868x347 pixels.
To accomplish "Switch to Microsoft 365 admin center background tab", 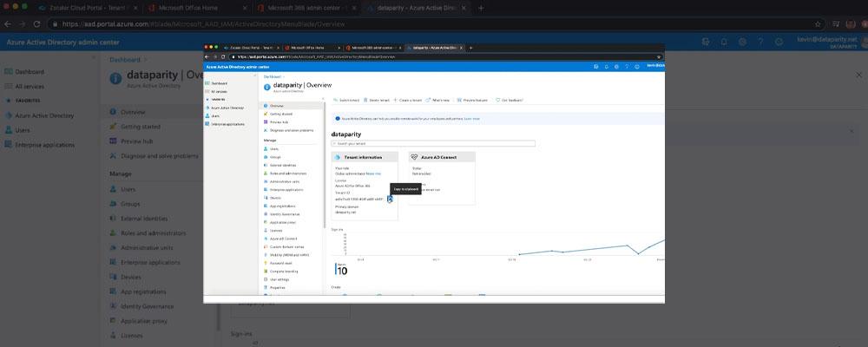I will click(x=306, y=9).
